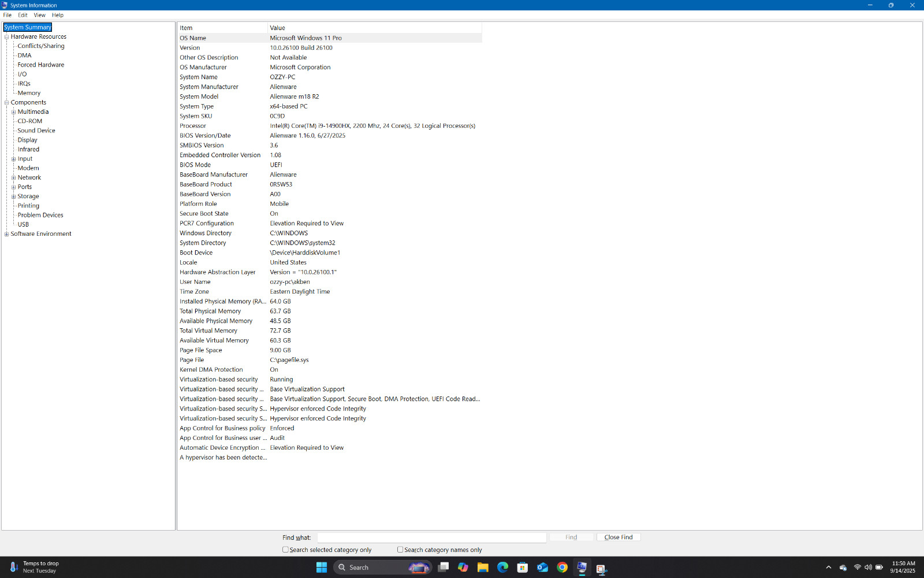This screenshot has width=924, height=578.
Task: Open Outlook from the taskbar
Action: (542, 568)
